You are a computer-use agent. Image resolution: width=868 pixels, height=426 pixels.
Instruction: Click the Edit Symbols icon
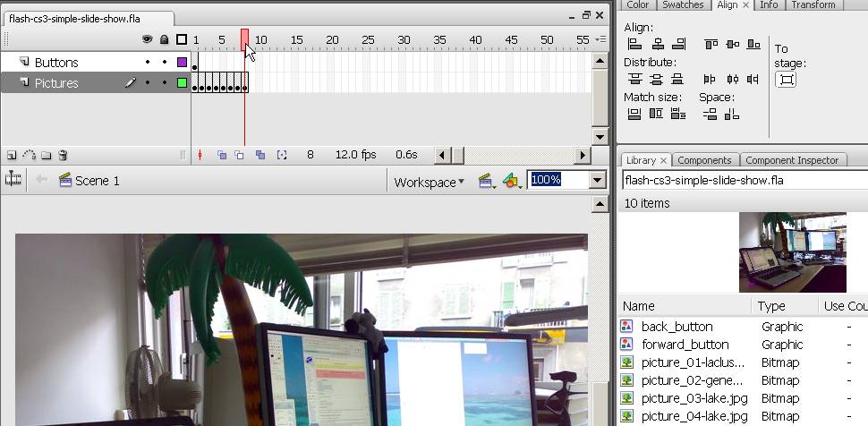(x=512, y=181)
